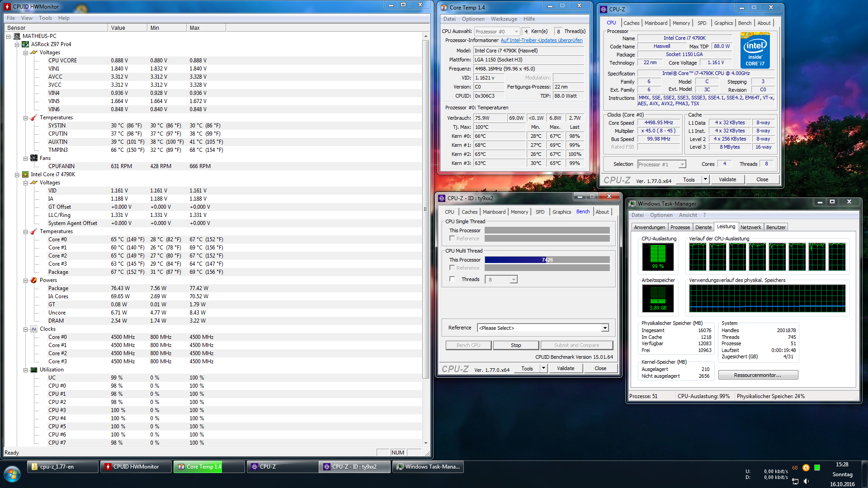
Task: Enable single thread Reference checkbox
Action: click(452, 239)
